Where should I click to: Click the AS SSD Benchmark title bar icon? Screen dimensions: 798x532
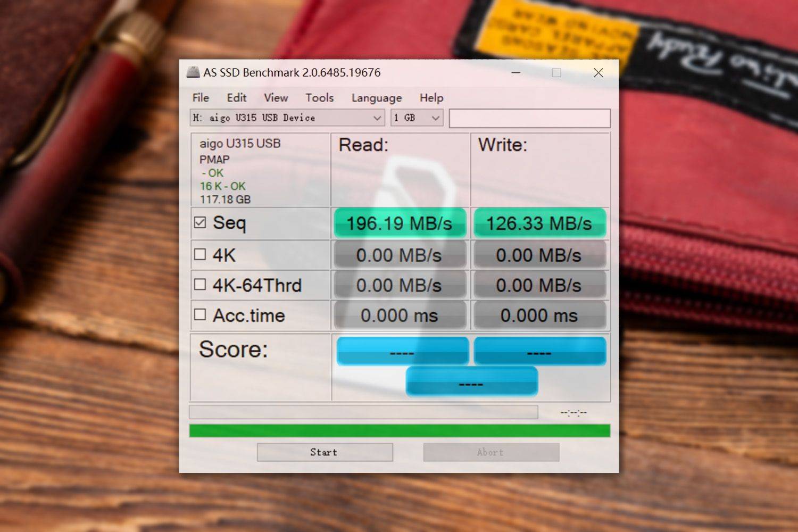point(193,72)
